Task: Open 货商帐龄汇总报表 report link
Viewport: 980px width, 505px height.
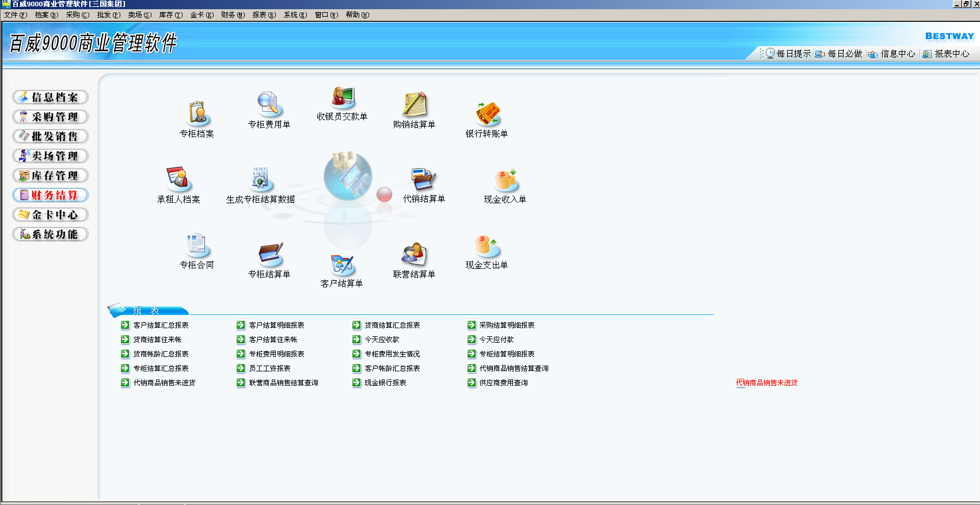Action: click(x=161, y=354)
